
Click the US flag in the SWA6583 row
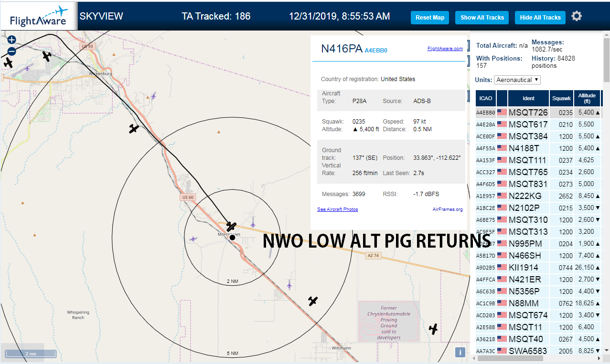[502, 351]
